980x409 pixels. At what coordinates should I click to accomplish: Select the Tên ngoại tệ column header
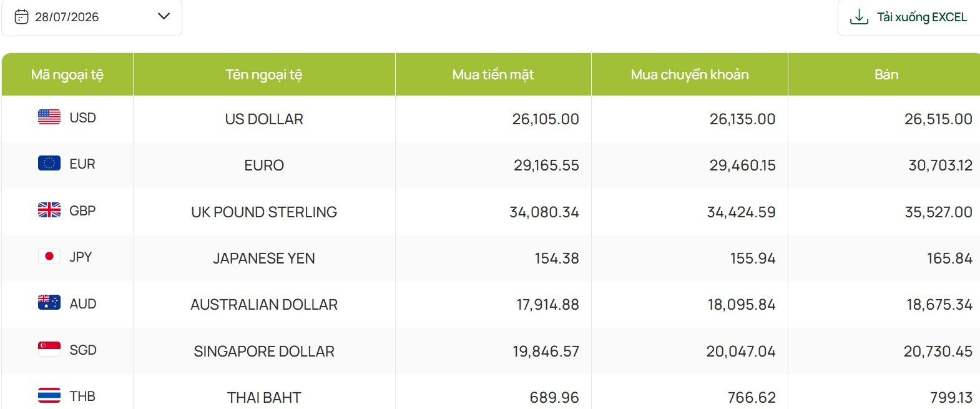pyautogui.click(x=264, y=74)
